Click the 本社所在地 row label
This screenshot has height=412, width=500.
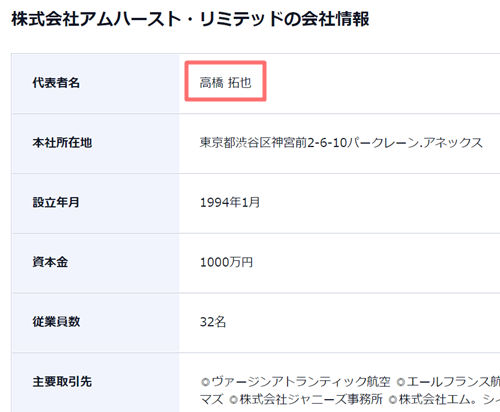[62, 143]
